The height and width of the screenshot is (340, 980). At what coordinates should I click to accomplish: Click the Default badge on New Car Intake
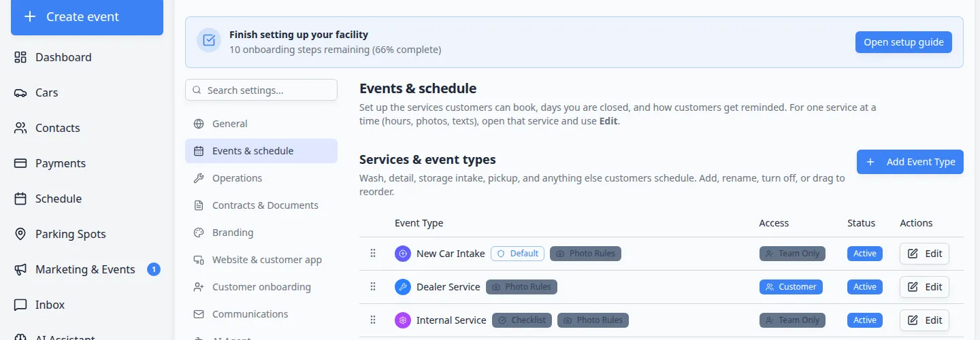point(517,253)
